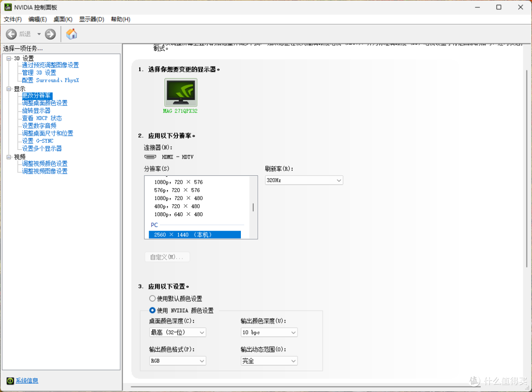This screenshot has height=392, width=532.
Task: Open the 文件(F) menu
Action: tap(12, 19)
